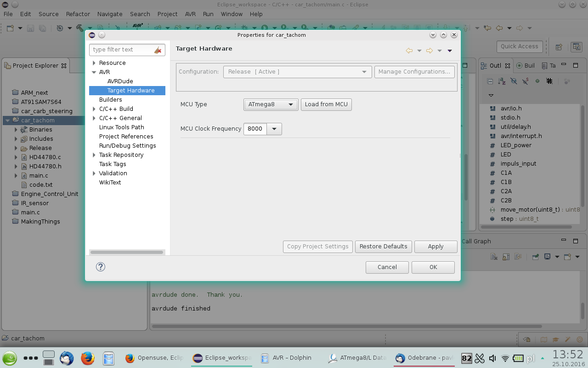
Task: Toggle Hide Non-Public Members green dot icon
Action: (x=537, y=81)
